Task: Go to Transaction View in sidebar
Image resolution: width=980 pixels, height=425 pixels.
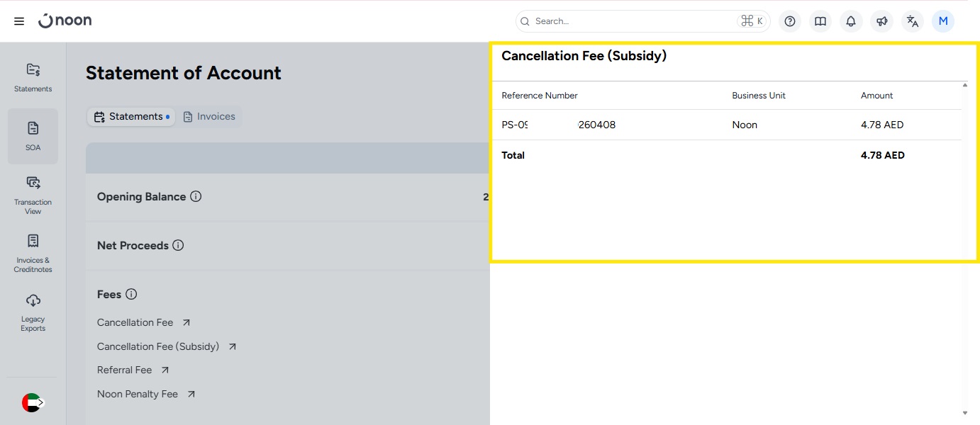Action: tap(33, 195)
